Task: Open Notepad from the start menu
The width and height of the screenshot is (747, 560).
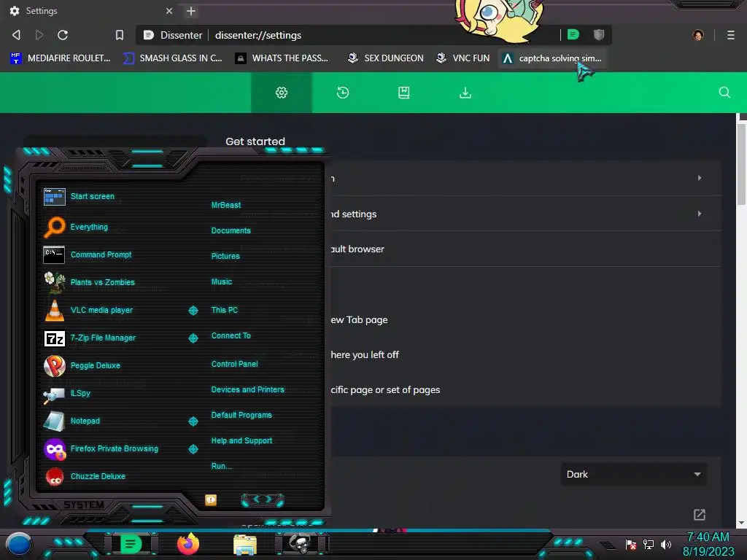Action: [x=85, y=421]
